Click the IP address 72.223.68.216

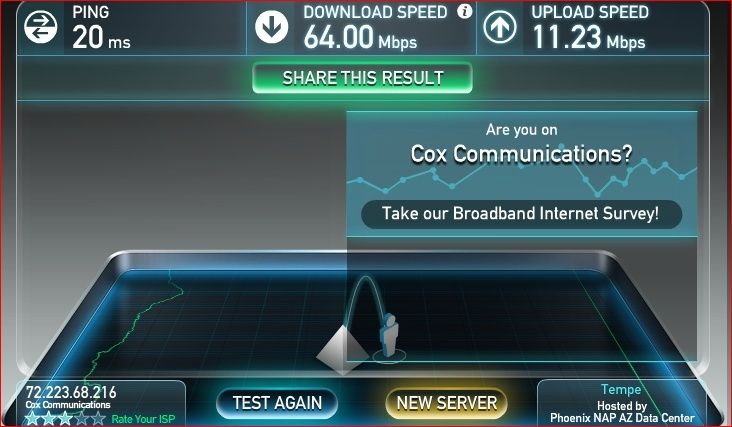tap(71, 392)
